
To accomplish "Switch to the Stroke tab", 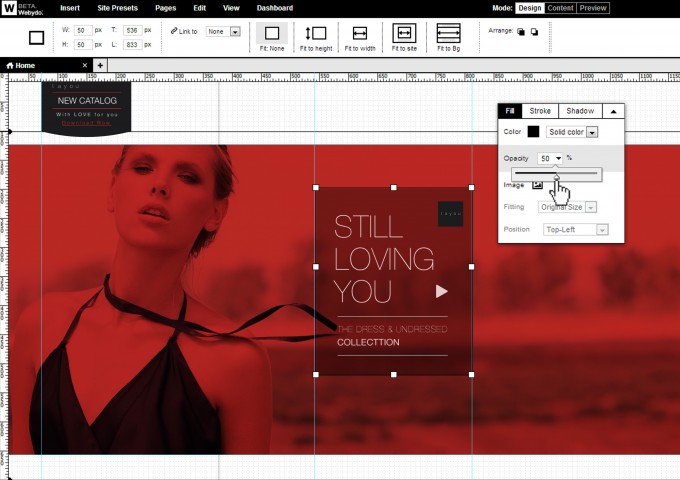I will click(540, 111).
